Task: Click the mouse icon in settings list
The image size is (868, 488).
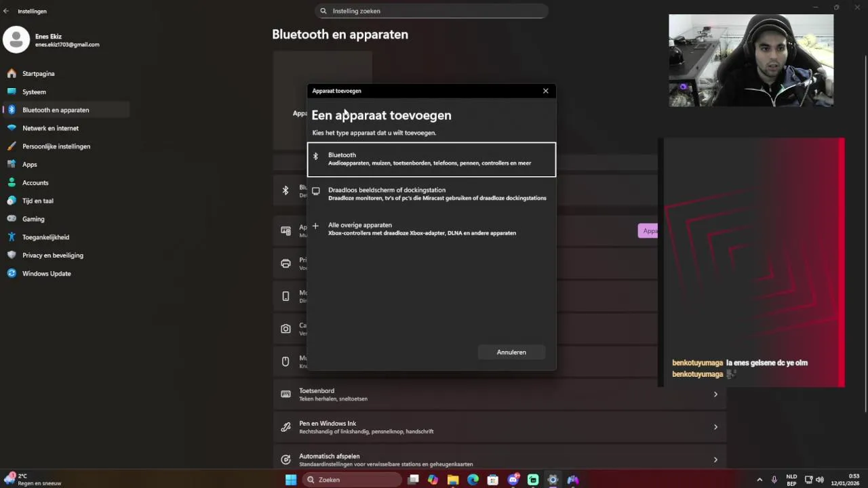Action: 285,361
